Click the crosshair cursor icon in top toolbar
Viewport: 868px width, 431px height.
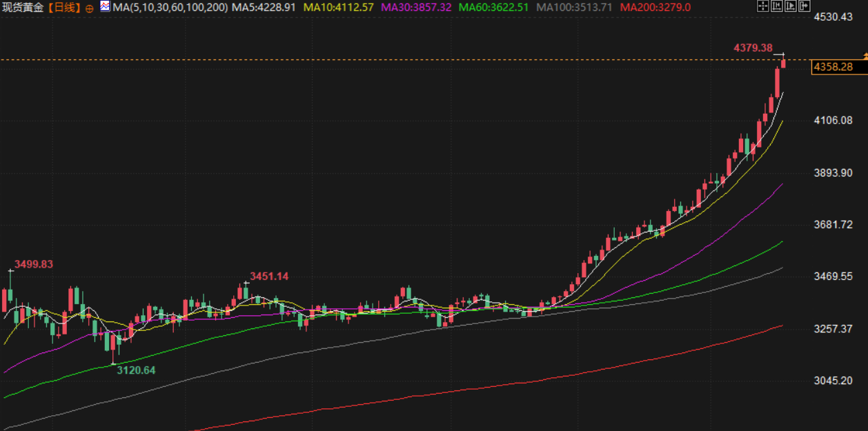tap(762, 6)
